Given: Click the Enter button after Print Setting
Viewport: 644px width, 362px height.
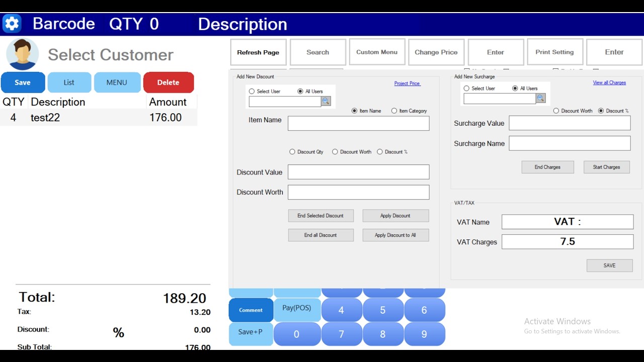Looking at the screenshot, I should pyautogui.click(x=614, y=52).
